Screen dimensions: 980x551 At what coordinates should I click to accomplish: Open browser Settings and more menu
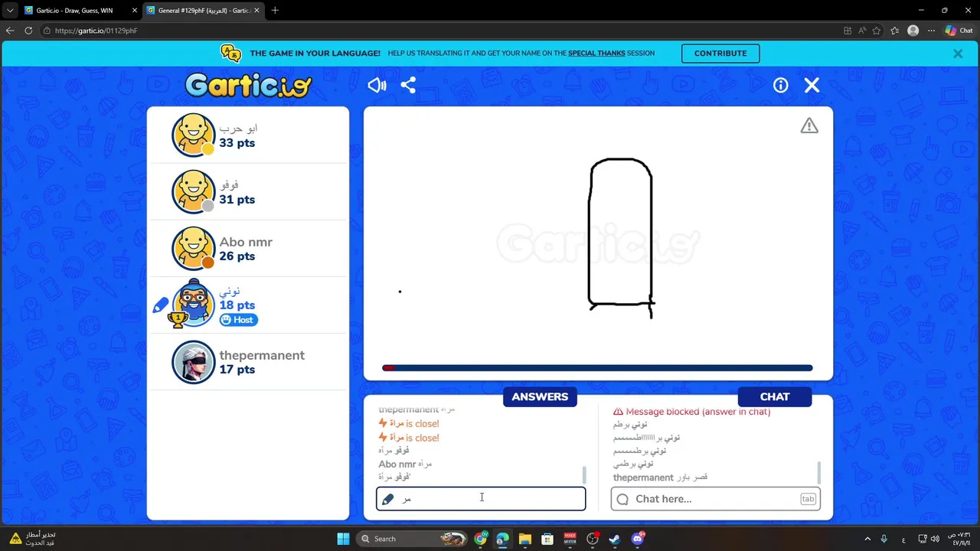(931, 31)
